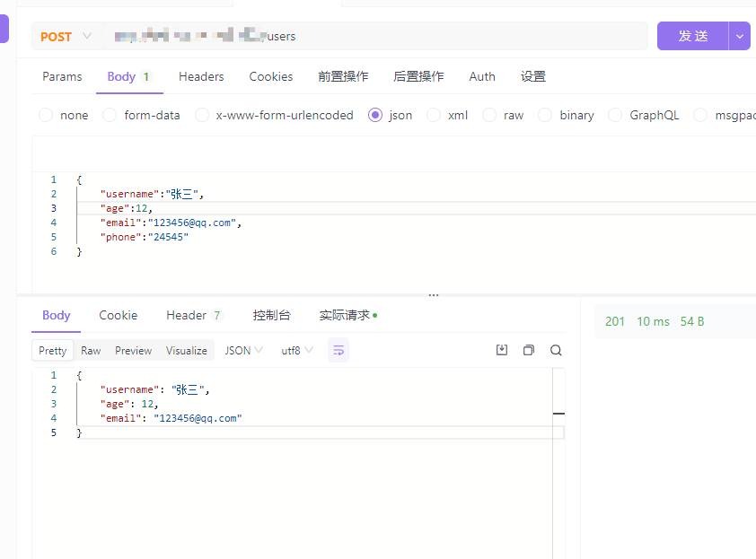Image resolution: width=756 pixels, height=559 pixels.
Task: Click the 54 B response size
Action: 692,321
